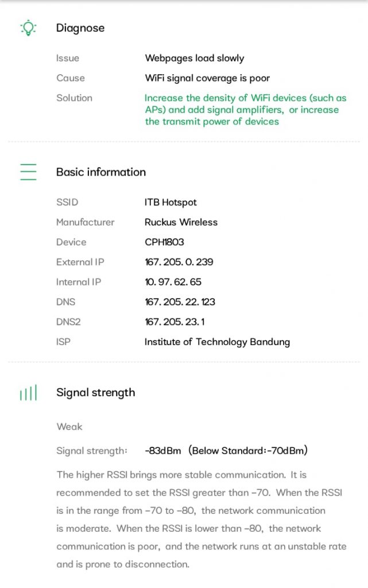Image resolution: width=368 pixels, height=588 pixels.
Task: Tap the Signal strength bars icon
Action: pyautogui.click(x=28, y=393)
